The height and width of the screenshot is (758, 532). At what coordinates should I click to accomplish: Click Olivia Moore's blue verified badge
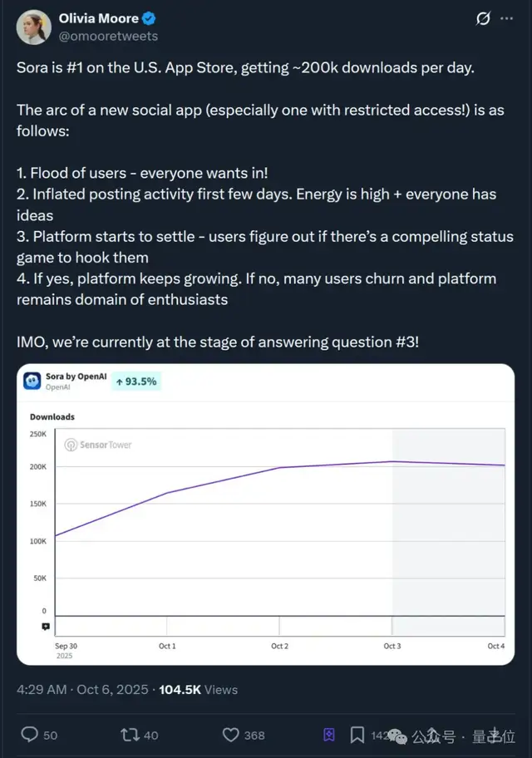point(148,17)
